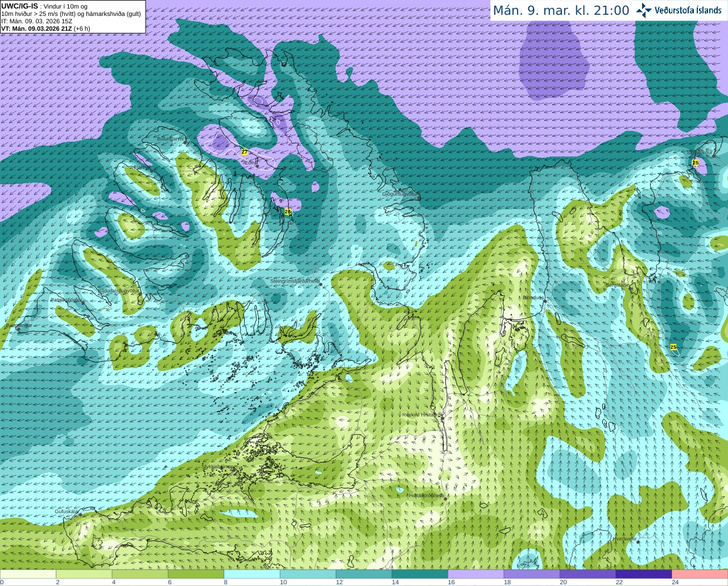Click the Patreksfjörður station label

pyautogui.click(x=67, y=299)
